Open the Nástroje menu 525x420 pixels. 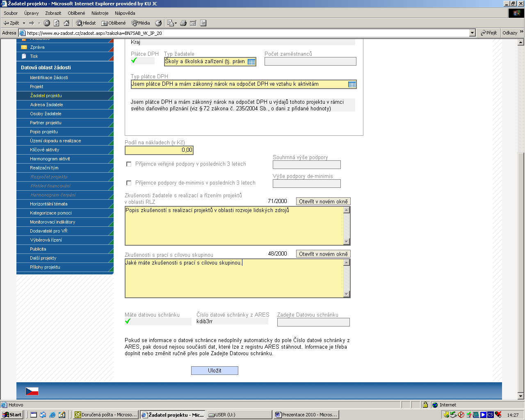(100, 13)
